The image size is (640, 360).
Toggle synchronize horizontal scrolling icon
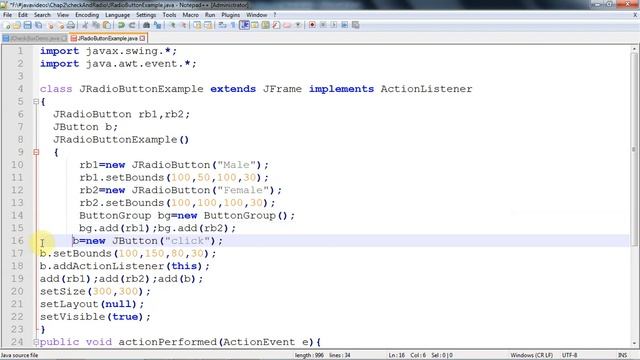208,25
